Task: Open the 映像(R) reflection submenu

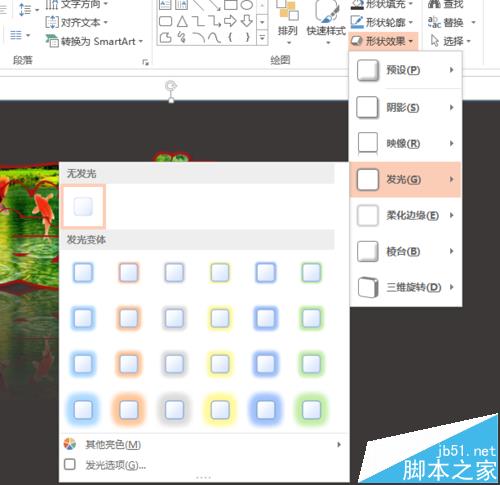Action: (x=406, y=143)
